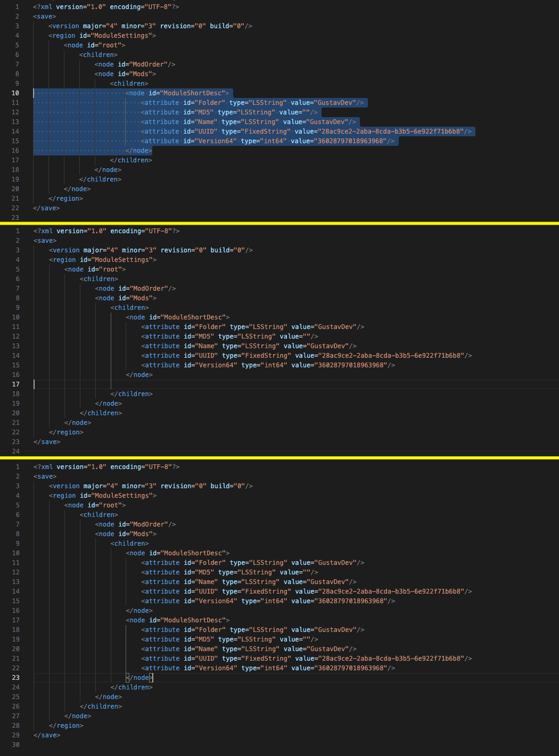This screenshot has width=559, height=756.
Task: Click the Name attribute on bottom pane line 20
Action: click(249, 649)
